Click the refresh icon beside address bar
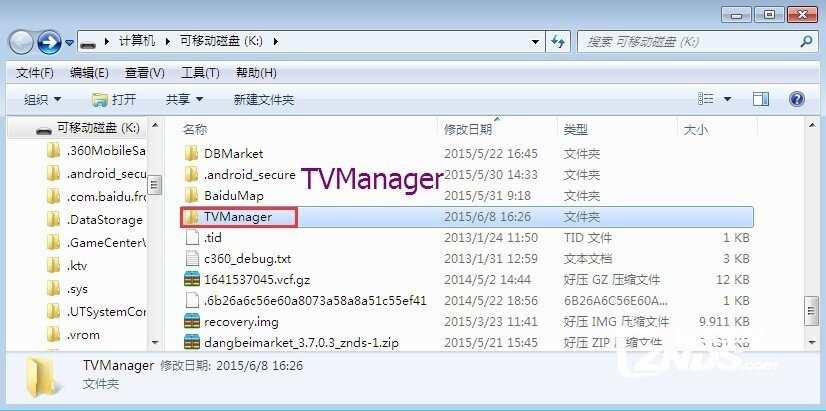This screenshot has width=826, height=411. (558, 42)
